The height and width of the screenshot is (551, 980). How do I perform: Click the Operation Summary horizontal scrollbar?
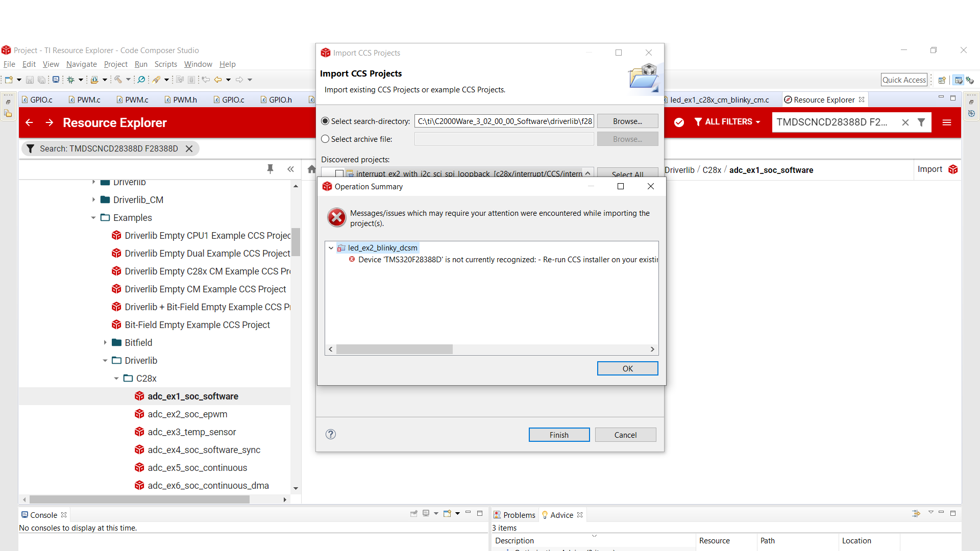coord(394,349)
